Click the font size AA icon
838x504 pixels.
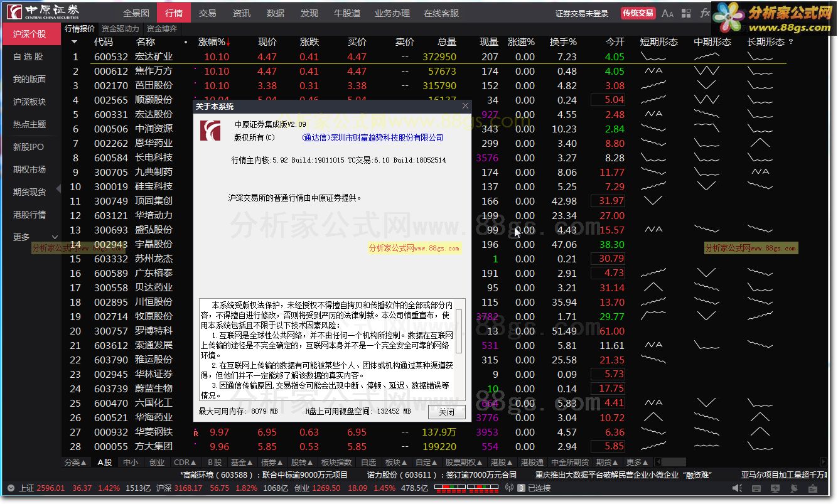(x=667, y=13)
